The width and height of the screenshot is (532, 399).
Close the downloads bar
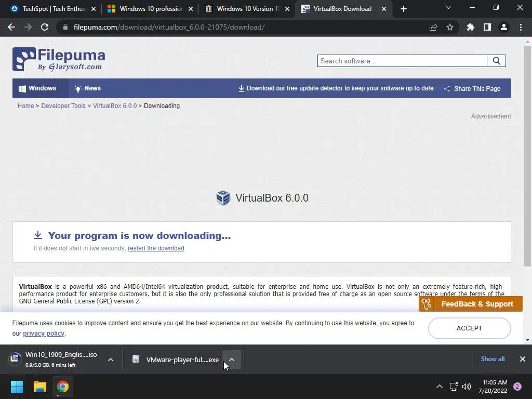tap(523, 359)
